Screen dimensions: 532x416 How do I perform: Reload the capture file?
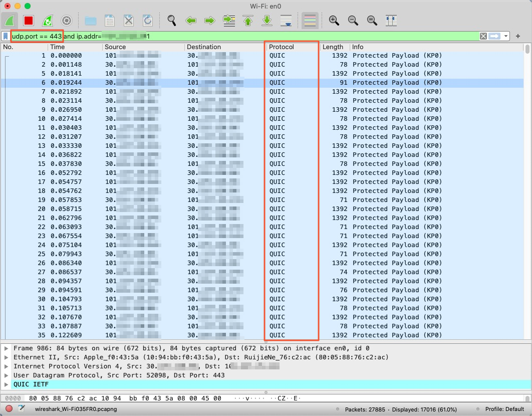tap(148, 21)
